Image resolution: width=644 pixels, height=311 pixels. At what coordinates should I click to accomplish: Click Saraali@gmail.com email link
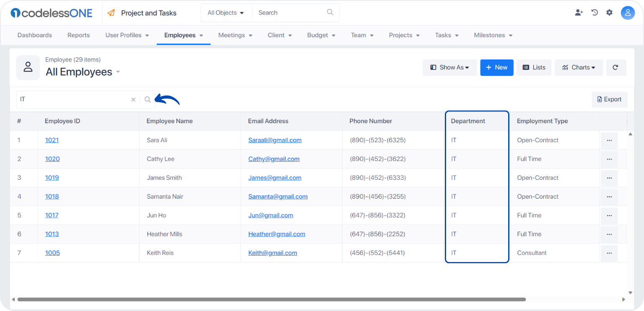(x=275, y=140)
